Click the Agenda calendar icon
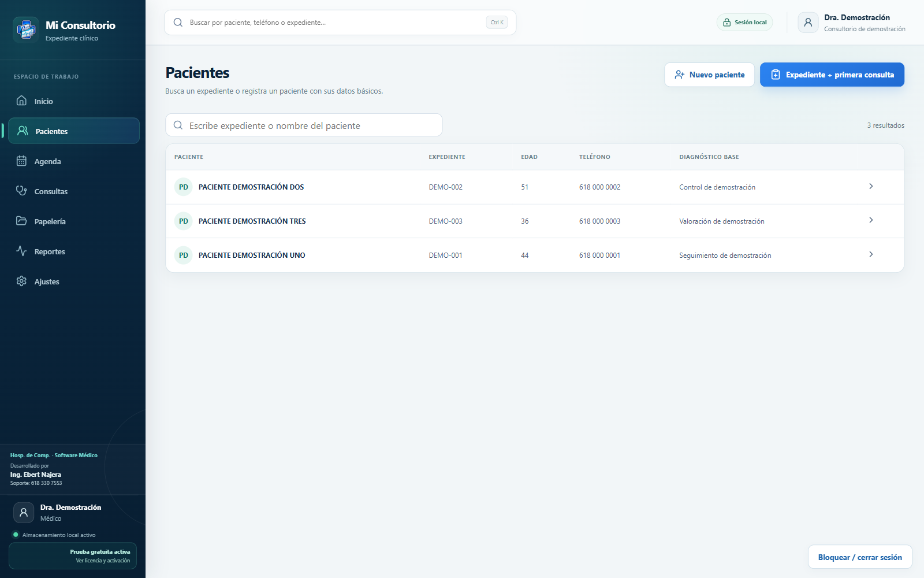 (21, 161)
